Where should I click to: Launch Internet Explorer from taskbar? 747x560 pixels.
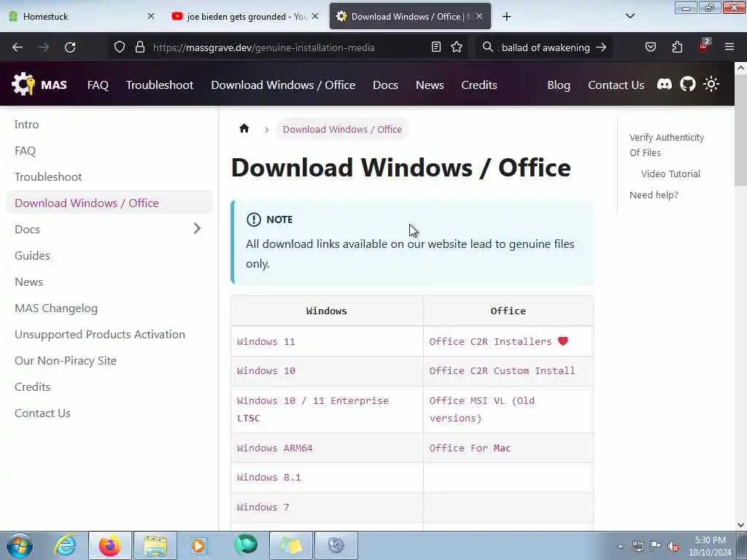click(x=65, y=545)
